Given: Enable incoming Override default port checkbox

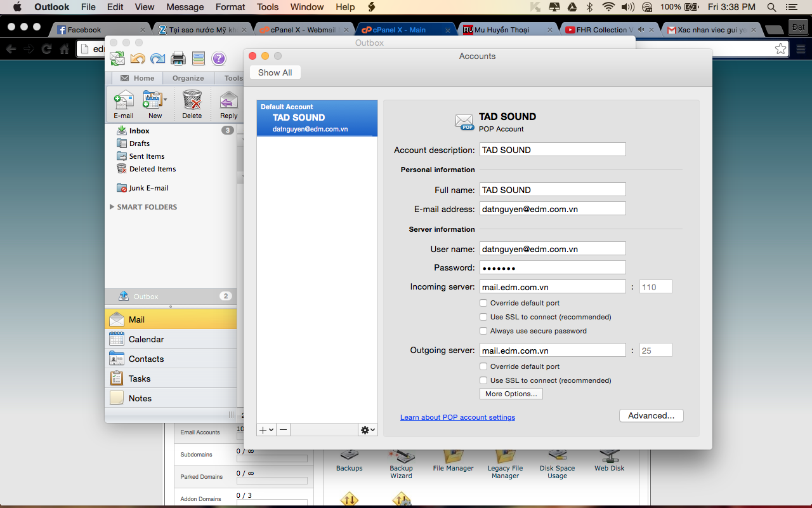Looking at the screenshot, I should [483, 303].
